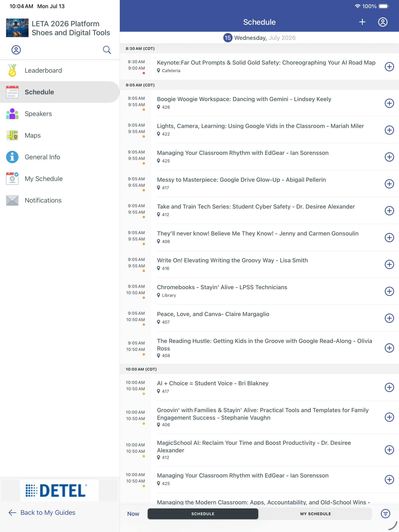Add 9:05 AM EdGear session to schedule
Viewport: 399px width, 532px height.
click(389, 157)
